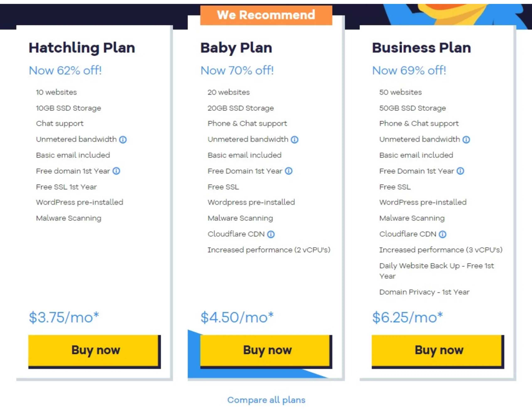
Task: Click the $3.75/mo Hatchling price
Action: click(64, 317)
